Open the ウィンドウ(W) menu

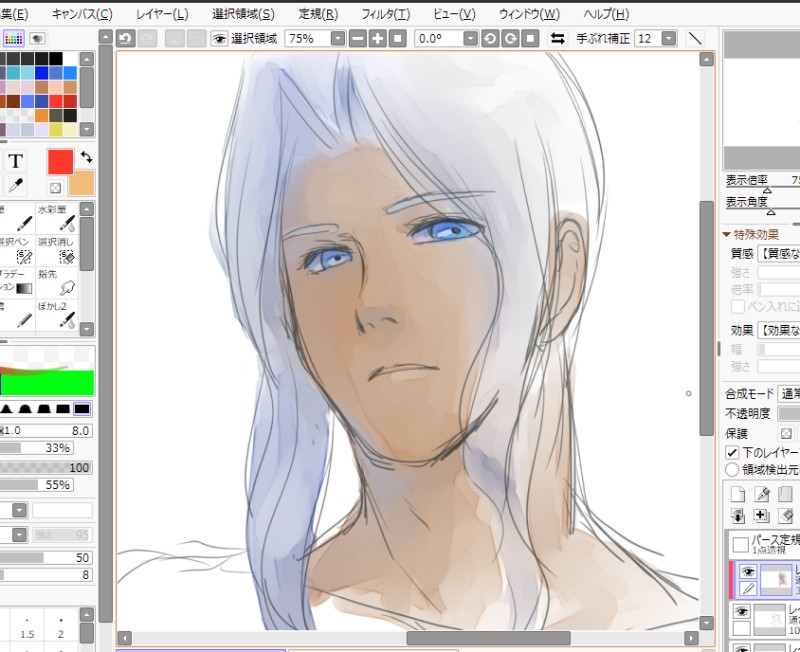pos(529,14)
